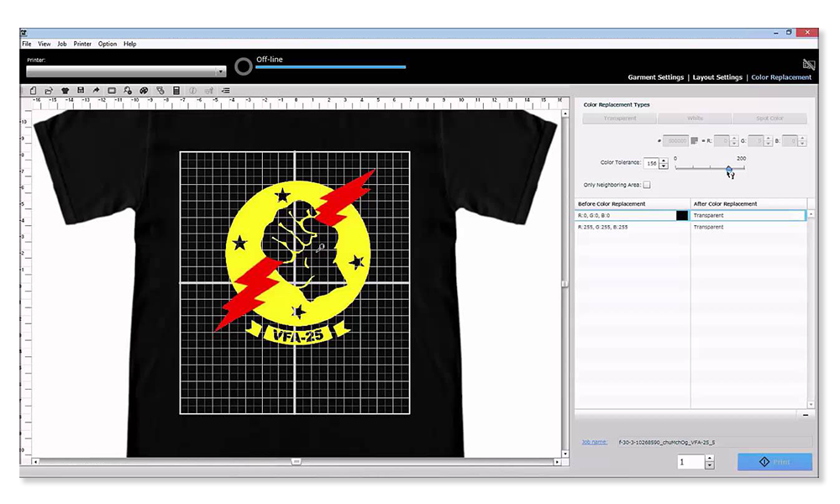Open the Job menu
The width and height of the screenshot is (840, 504).
point(62,44)
